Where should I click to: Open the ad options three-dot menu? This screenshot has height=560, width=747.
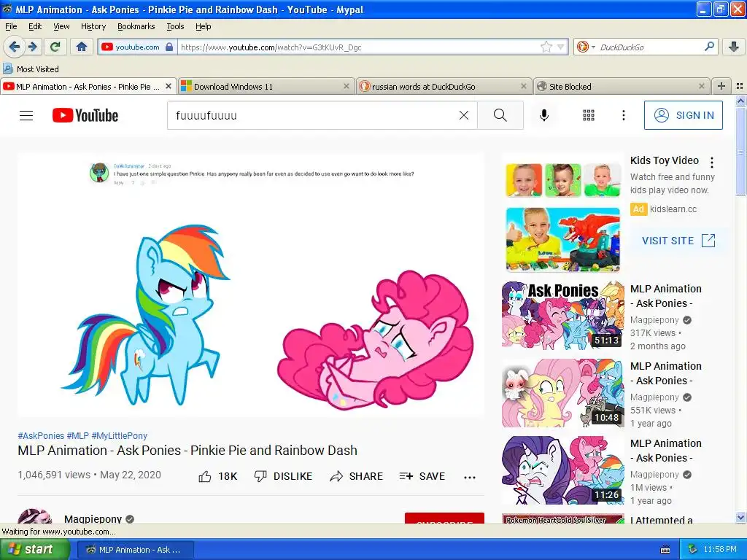click(712, 163)
